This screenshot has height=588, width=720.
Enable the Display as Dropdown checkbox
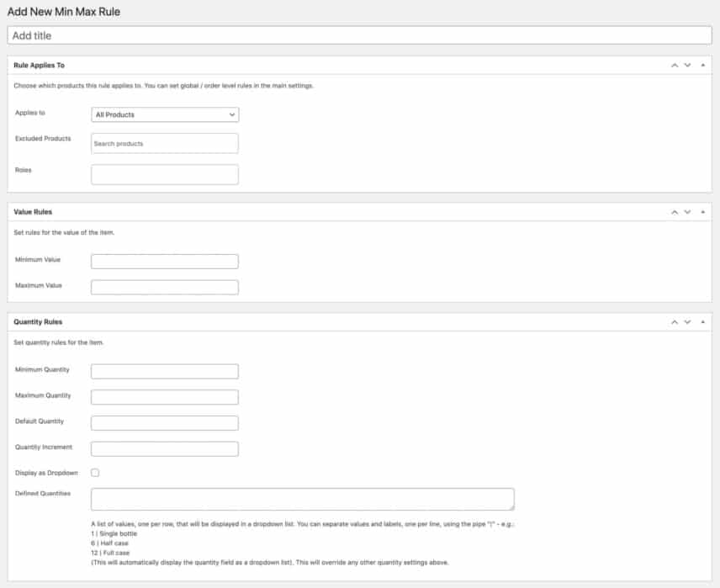pos(97,473)
